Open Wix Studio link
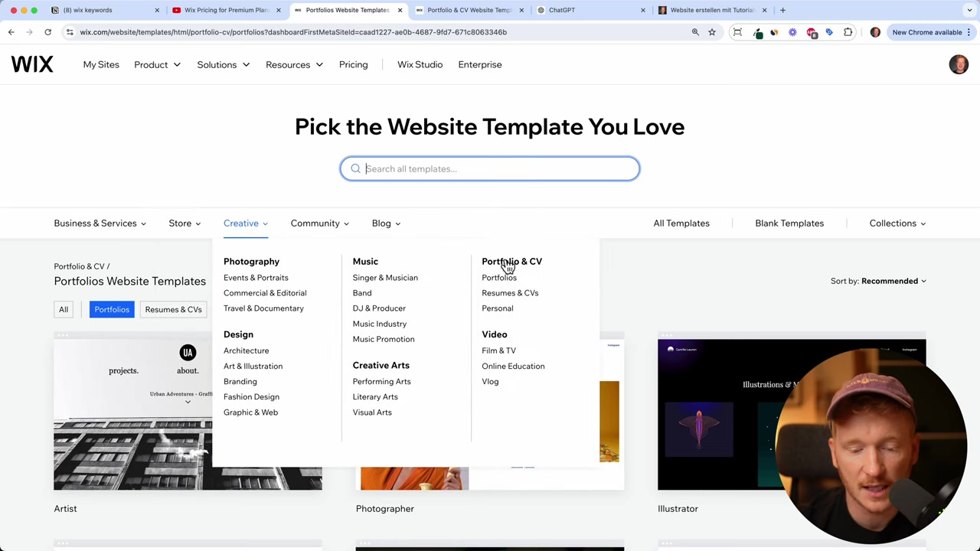 click(x=420, y=64)
